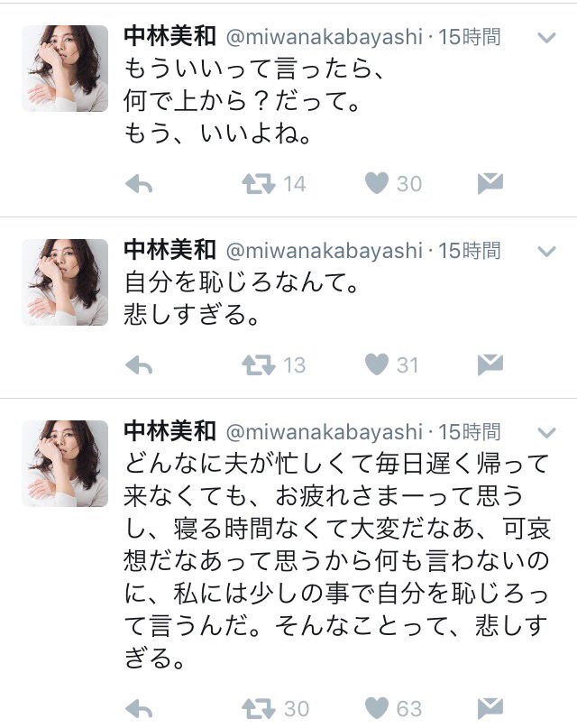Reply to the tweet with 14 retweets

139,184
